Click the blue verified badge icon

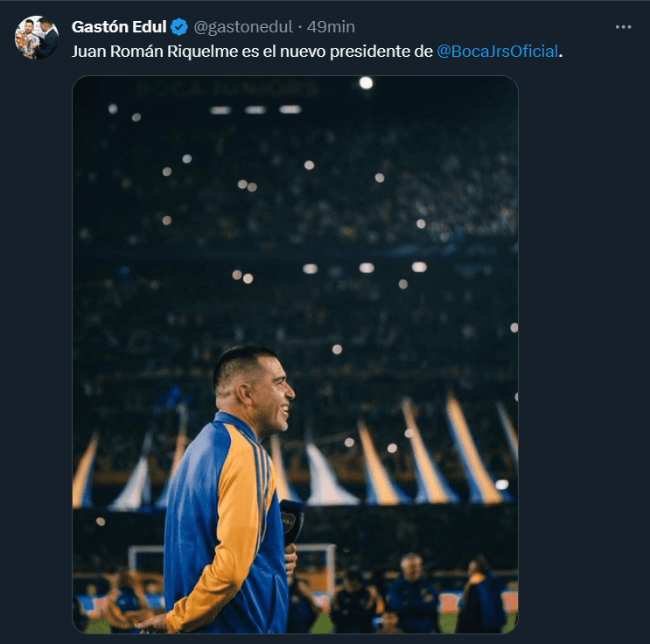(x=178, y=27)
